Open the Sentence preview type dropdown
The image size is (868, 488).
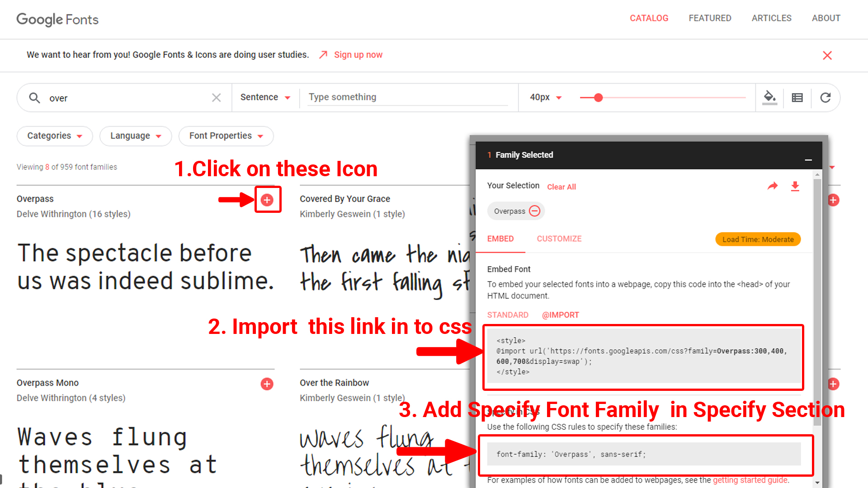(x=265, y=97)
